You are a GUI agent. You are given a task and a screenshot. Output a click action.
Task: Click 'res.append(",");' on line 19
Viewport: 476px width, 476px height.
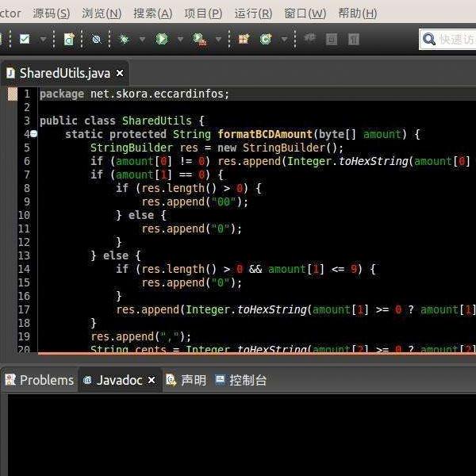coord(141,336)
